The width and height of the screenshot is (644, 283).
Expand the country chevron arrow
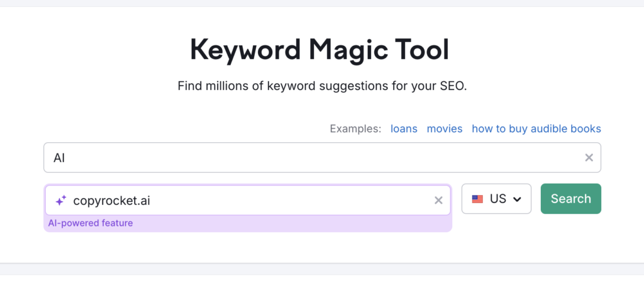coord(517,199)
